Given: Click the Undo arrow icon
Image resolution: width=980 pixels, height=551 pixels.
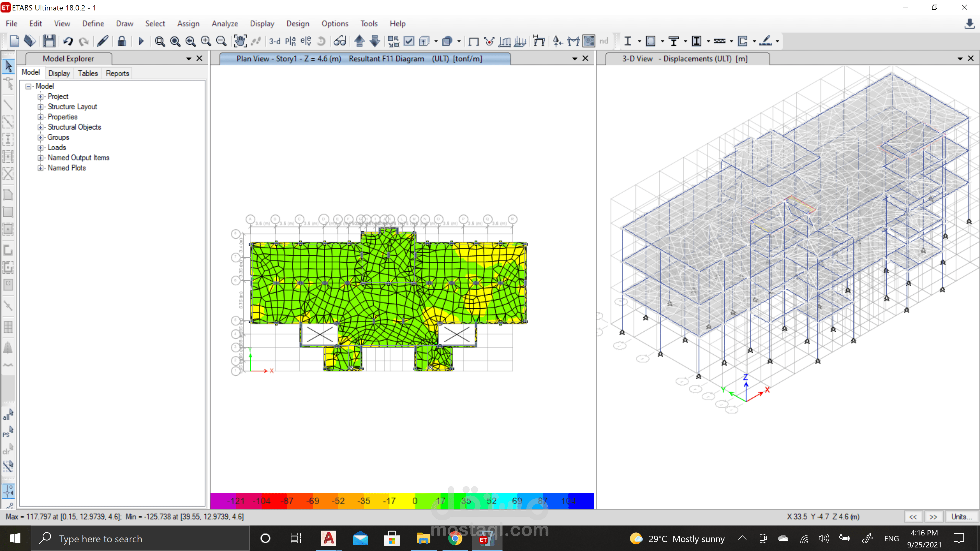Looking at the screenshot, I should (x=68, y=41).
